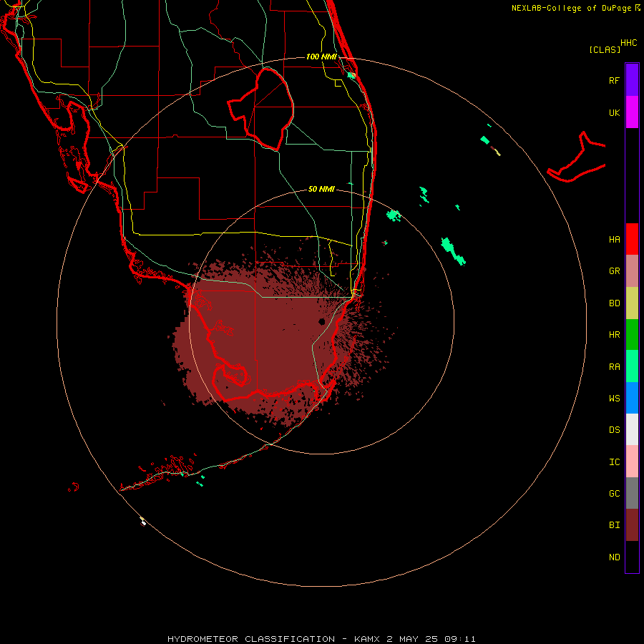Click the HA red legend swatch
This screenshot has width=644, height=644.
click(632, 239)
